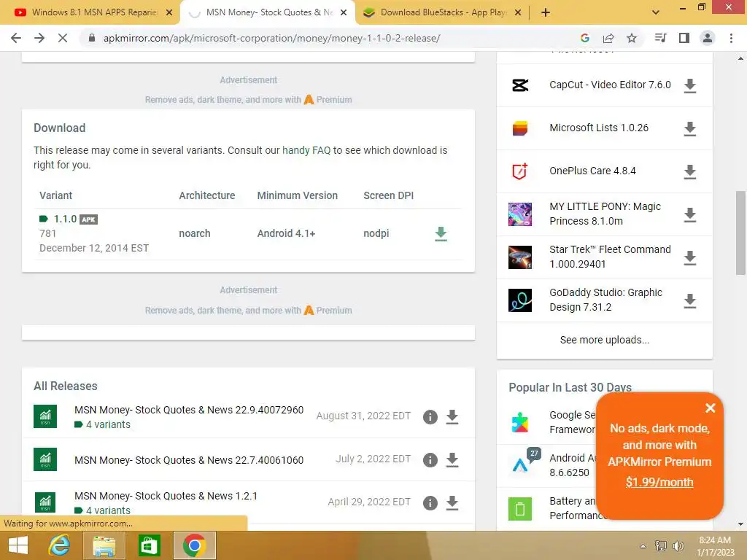This screenshot has height=560, width=747.
Task: Close the Download BlueStacks tab
Action: (x=518, y=12)
